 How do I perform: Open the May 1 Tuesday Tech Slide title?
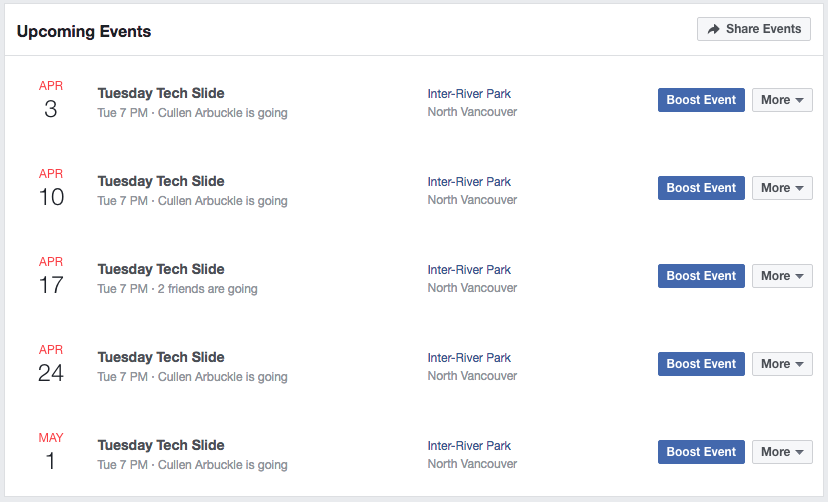(x=161, y=445)
